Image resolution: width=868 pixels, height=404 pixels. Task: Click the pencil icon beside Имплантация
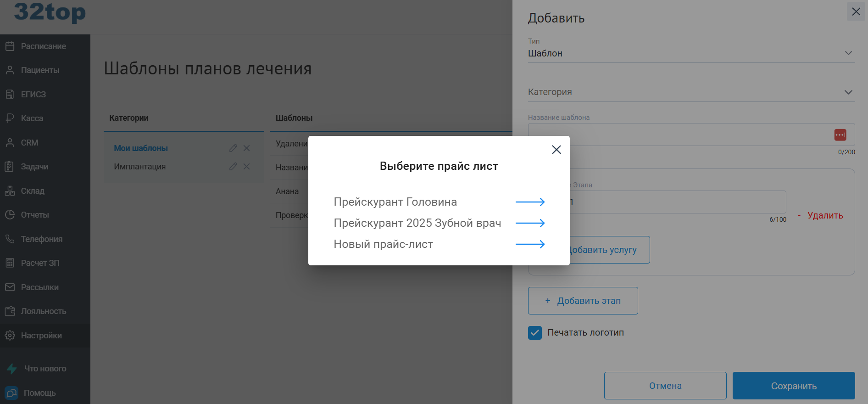233,166
